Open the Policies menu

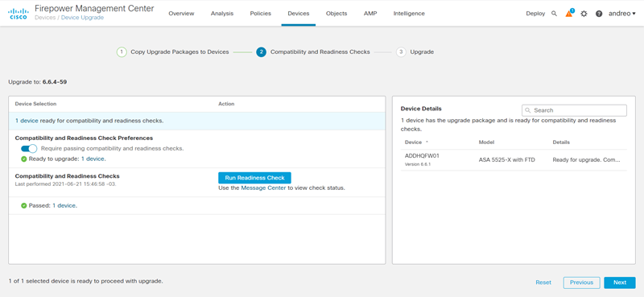[x=260, y=14]
